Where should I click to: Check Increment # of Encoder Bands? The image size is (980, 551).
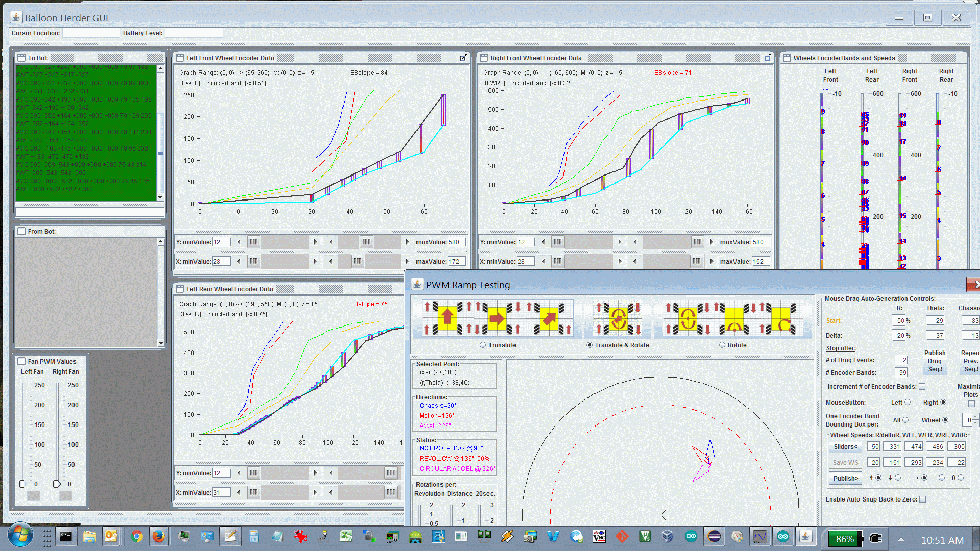coord(922,387)
